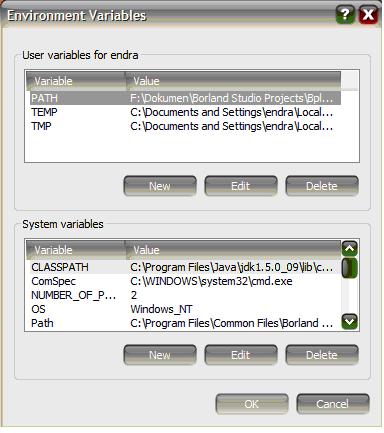Confirm with the OK button

pos(252,404)
